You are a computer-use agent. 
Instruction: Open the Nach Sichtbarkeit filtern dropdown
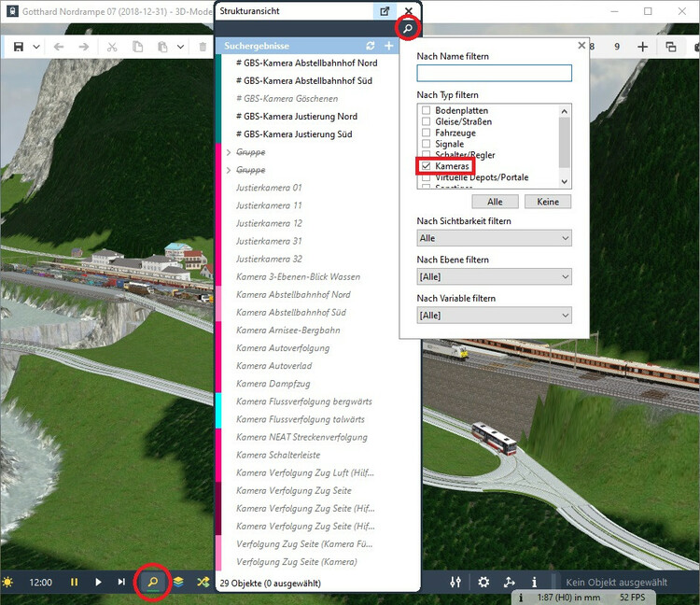(x=494, y=238)
